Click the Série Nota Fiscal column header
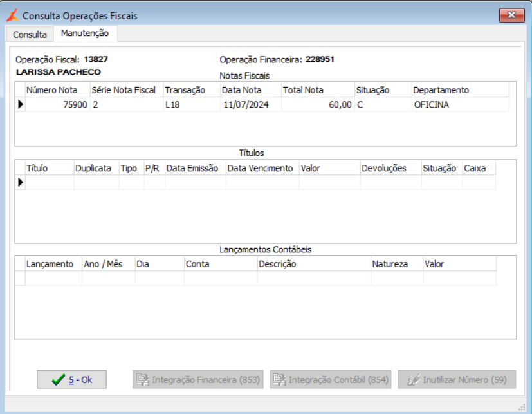This screenshot has width=532, height=414. (x=127, y=90)
